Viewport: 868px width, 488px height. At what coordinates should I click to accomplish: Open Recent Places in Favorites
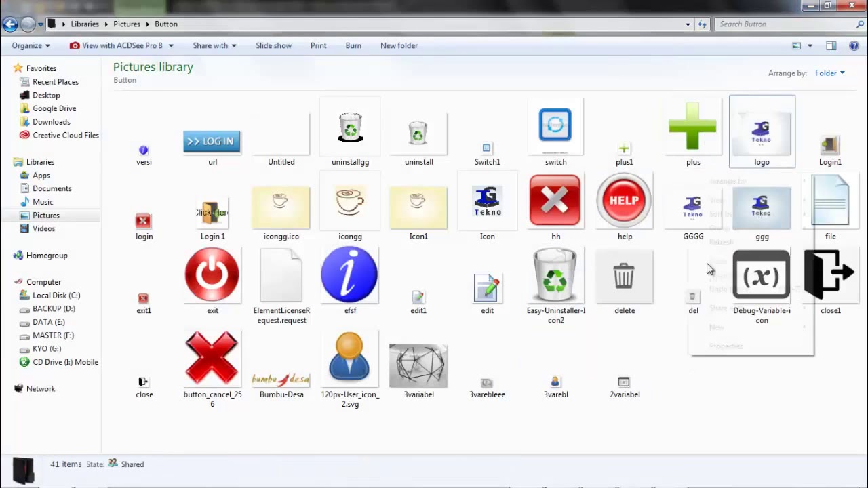click(56, 81)
